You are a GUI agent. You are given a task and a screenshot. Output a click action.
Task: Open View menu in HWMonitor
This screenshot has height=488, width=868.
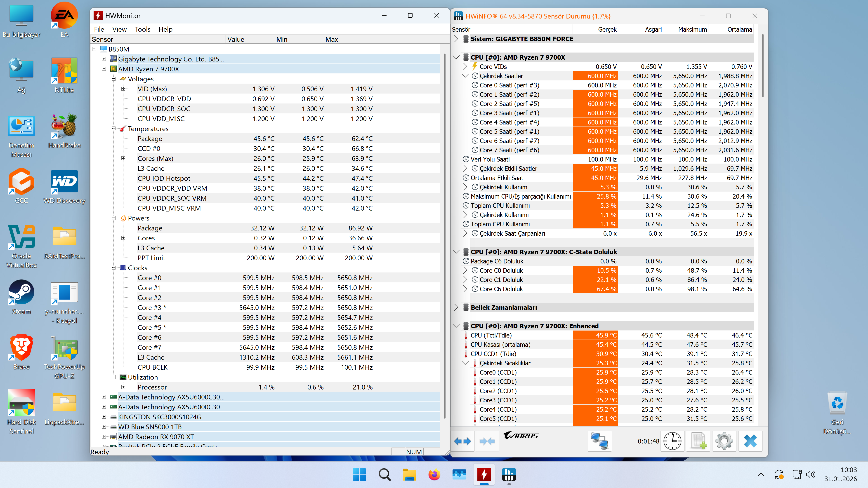(x=119, y=29)
